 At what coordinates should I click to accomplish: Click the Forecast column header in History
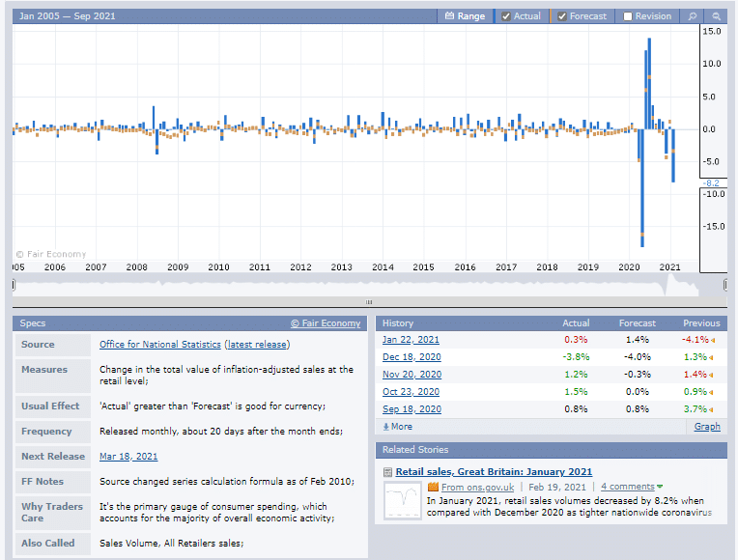[638, 323]
